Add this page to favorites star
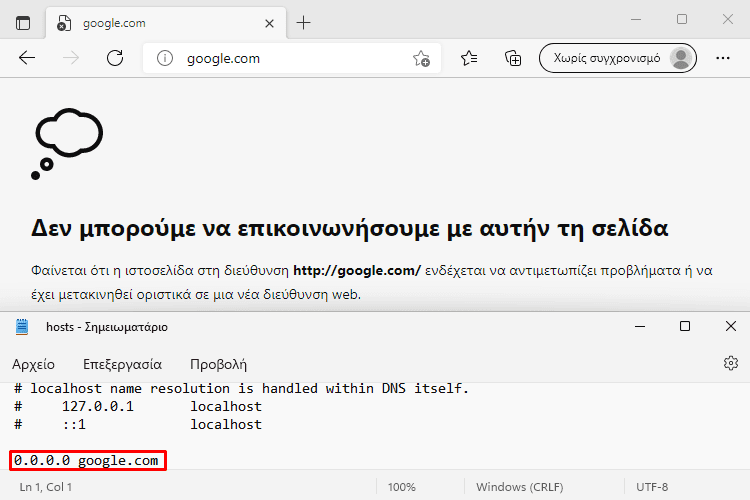This screenshot has width=750, height=500. point(421,58)
